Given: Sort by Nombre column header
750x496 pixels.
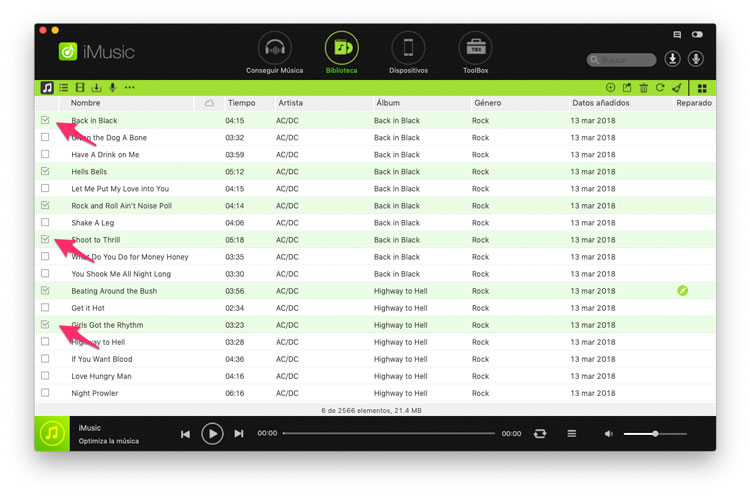Looking at the screenshot, I should (x=86, y=103).
